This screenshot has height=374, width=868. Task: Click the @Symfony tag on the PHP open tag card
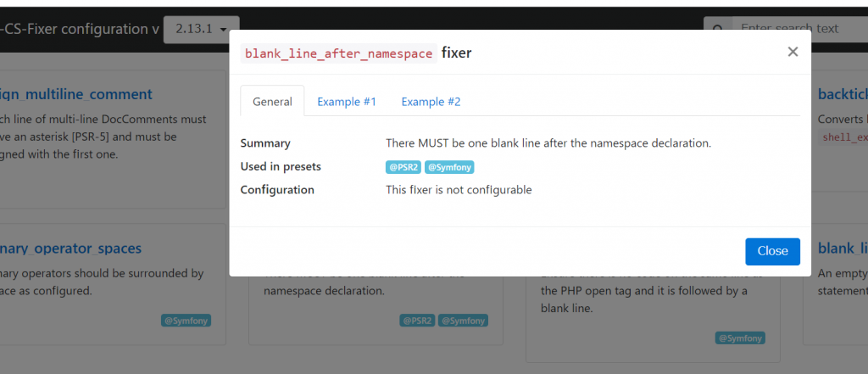tap(740, 338)
